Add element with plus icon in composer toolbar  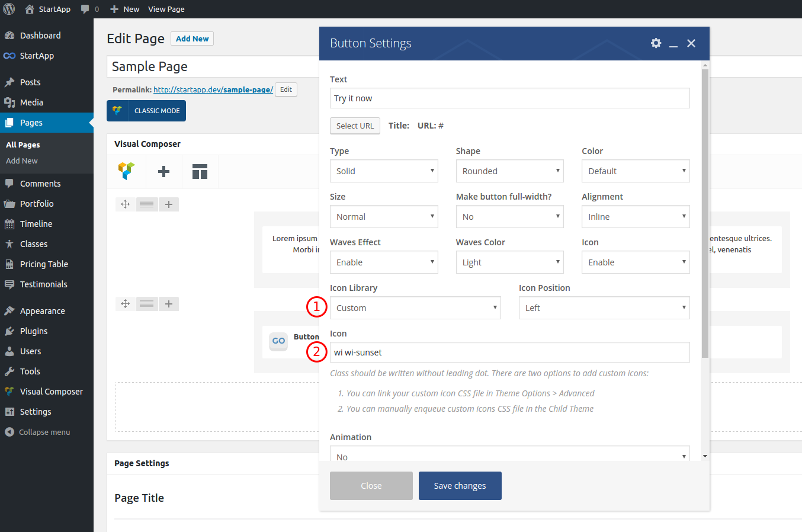163,172
